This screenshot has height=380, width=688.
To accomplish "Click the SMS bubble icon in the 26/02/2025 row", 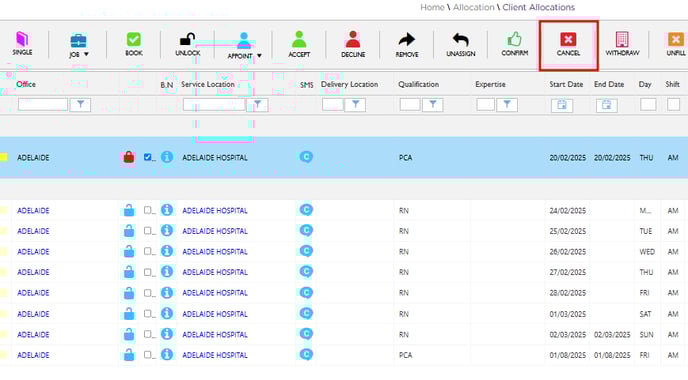I will pyautogui.click(x=306, y=251).
